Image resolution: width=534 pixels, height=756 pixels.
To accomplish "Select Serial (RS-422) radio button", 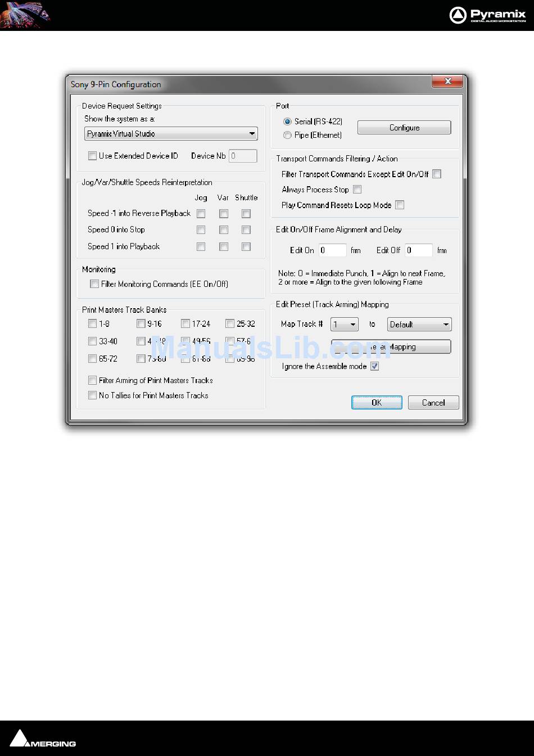I will [x=287, y=121].
